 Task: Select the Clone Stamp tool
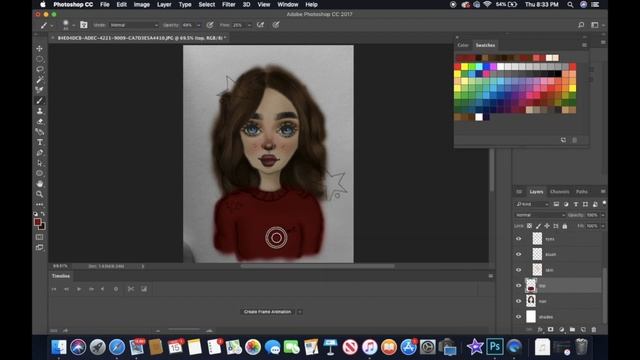tap(40, 111)
